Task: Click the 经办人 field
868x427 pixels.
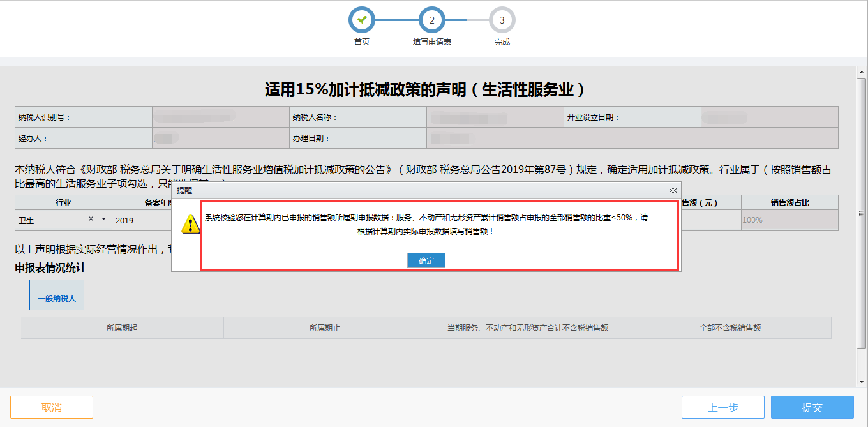Action: point(220,137)
